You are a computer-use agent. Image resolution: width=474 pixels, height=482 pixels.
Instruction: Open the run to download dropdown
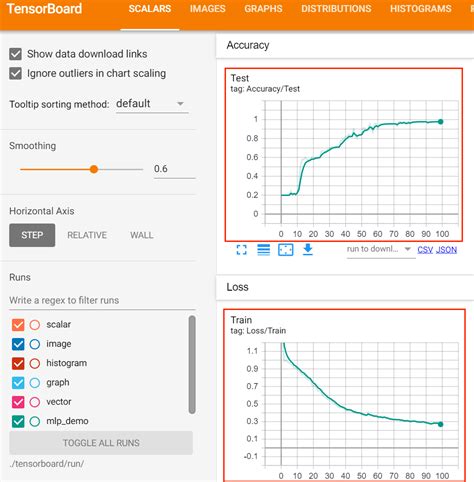pyautogui.click(x=379, y=249)
